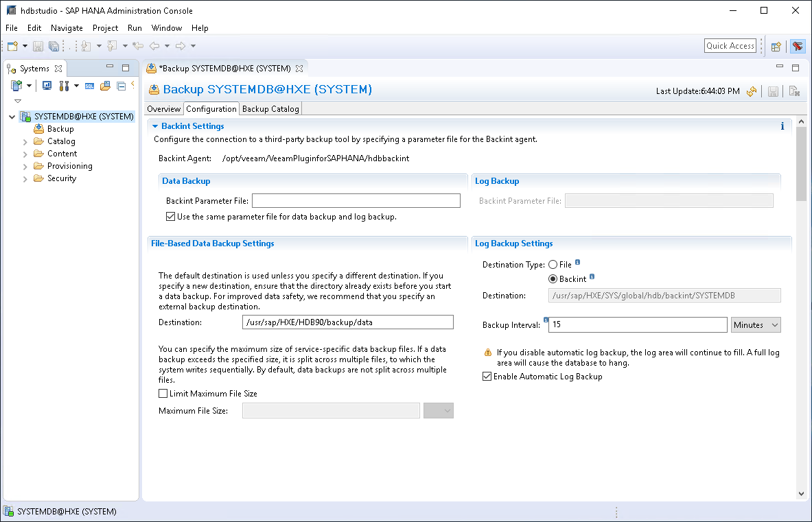
Task: Open the Backint Settings information icon
Action: [x=782, y=126]
